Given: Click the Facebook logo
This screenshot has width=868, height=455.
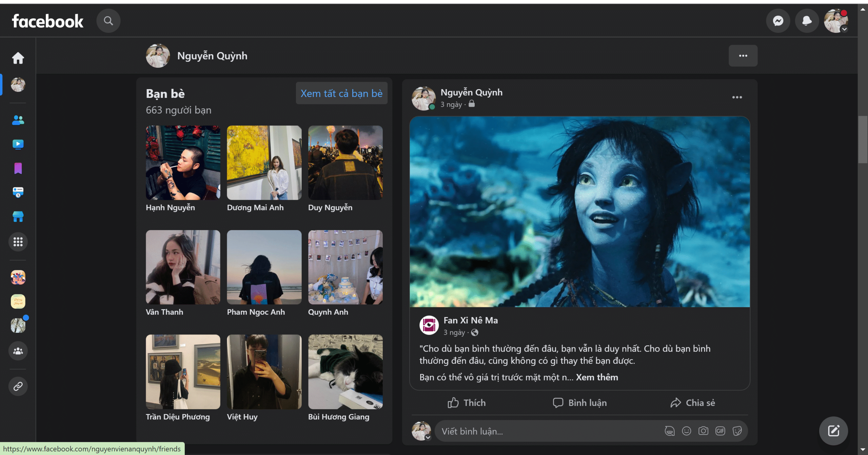Looking at the screenshot, I should tap(47, 21).
